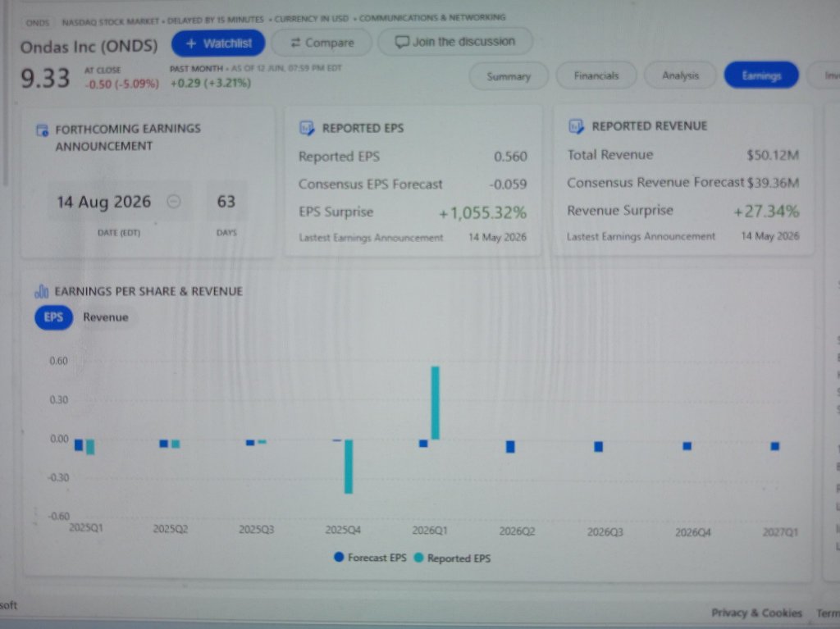Image resolution: width=840 pixels, height=629 pixels.
Task: Add Ondas Inc to Watchlist
Action: click(218, 43)
